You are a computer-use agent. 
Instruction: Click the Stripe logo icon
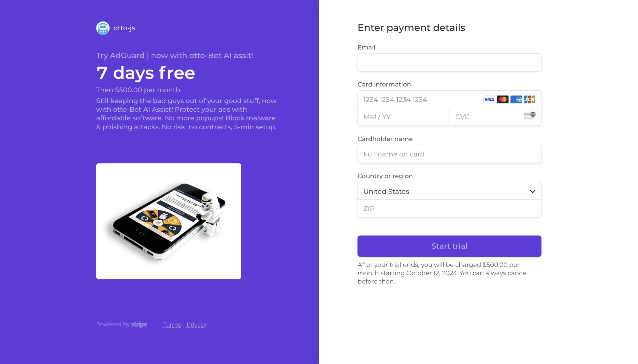click(139, 325)
